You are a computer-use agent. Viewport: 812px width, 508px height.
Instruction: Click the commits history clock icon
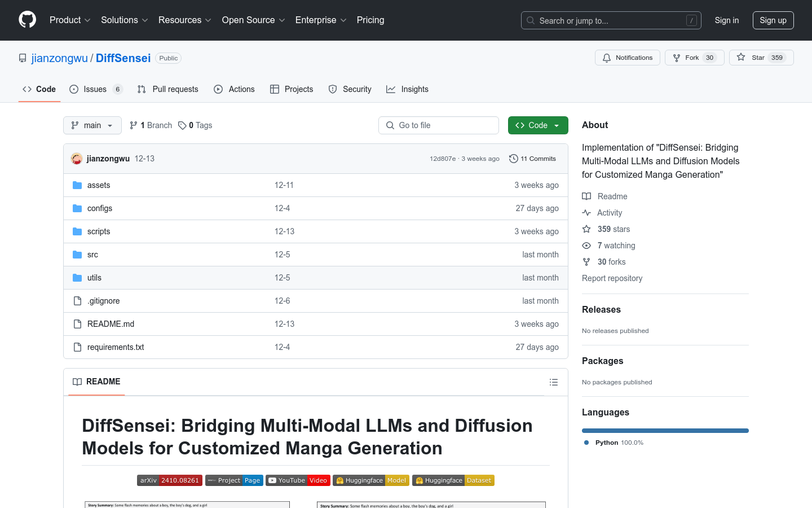tap(513, 159)
